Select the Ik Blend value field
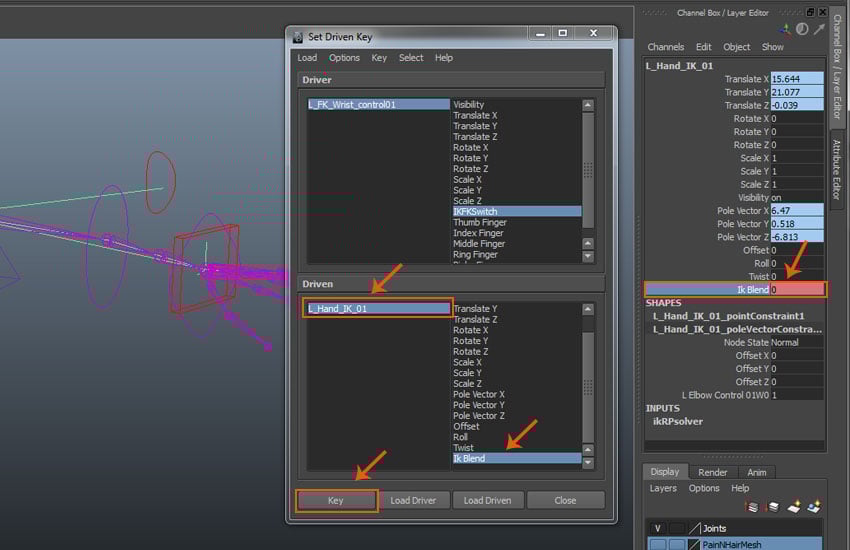The width and height of the screenshot is (850, 550). pyautogui.click(x=797, y=290)
